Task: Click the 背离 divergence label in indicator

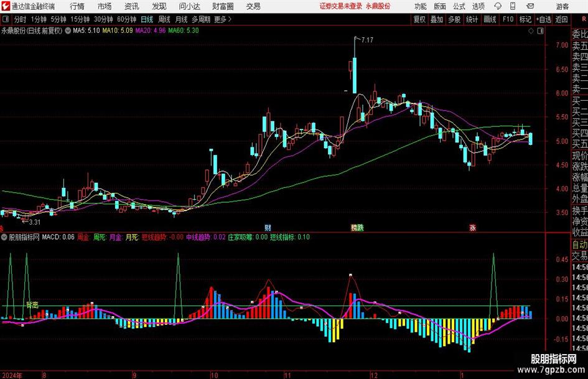Action: tap(32, 305)
